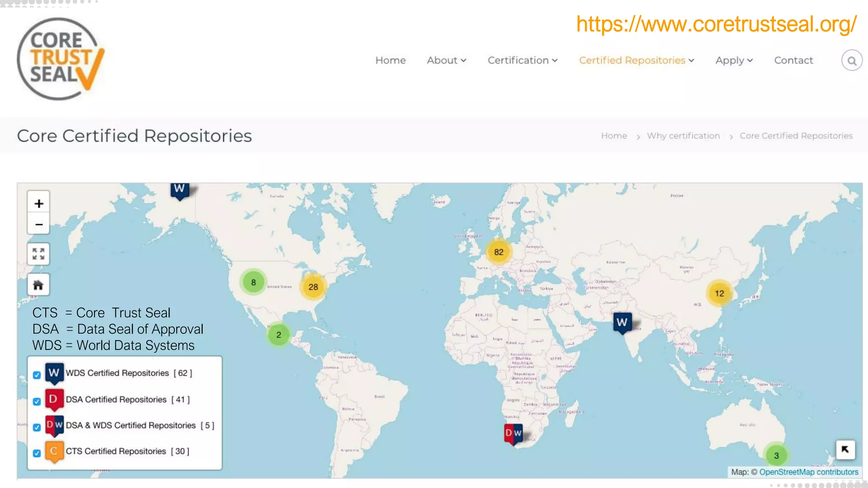
Task: Open OpenStreetMap contributors link
Action: pyautogui.click(x=809, y=472)
